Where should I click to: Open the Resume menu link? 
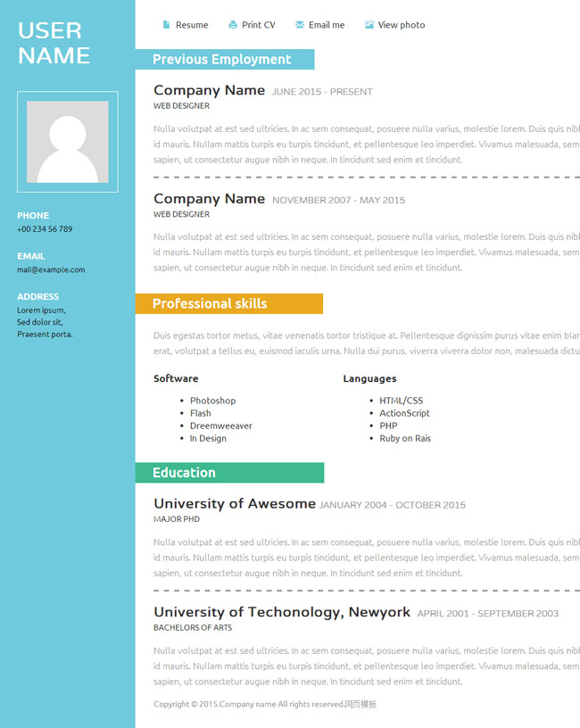192,25
